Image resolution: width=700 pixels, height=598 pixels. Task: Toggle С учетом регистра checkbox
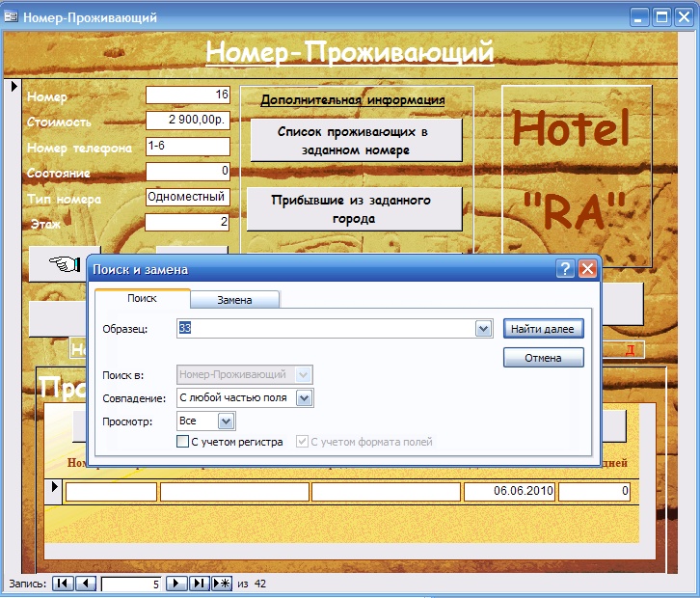click(182, 442)
